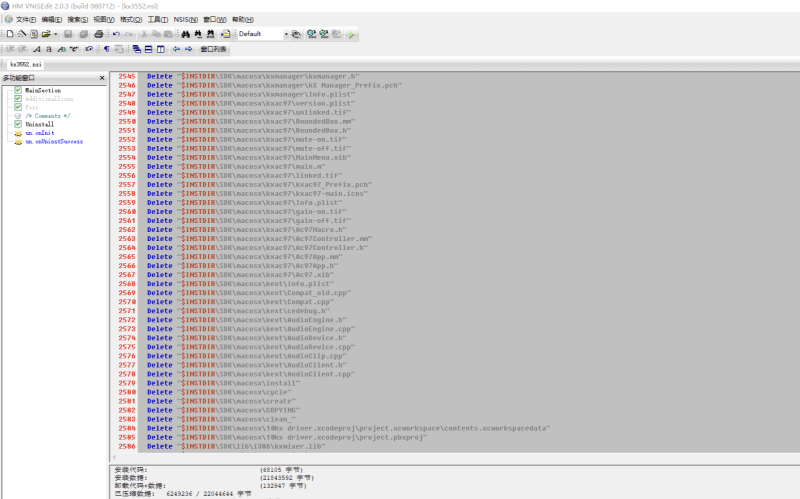Select un.onUninstSuccess in the tree
800x499 pixels.
tap(54, 141)
